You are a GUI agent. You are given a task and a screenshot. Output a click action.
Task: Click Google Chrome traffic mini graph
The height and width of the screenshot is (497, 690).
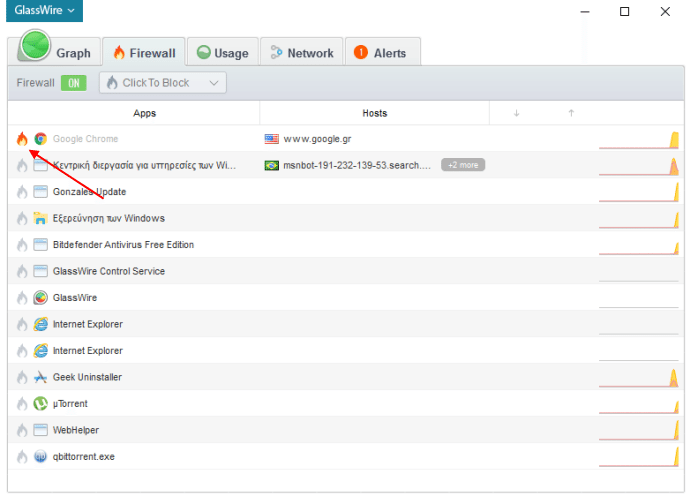pyautogui.click(x=639, y=140)
